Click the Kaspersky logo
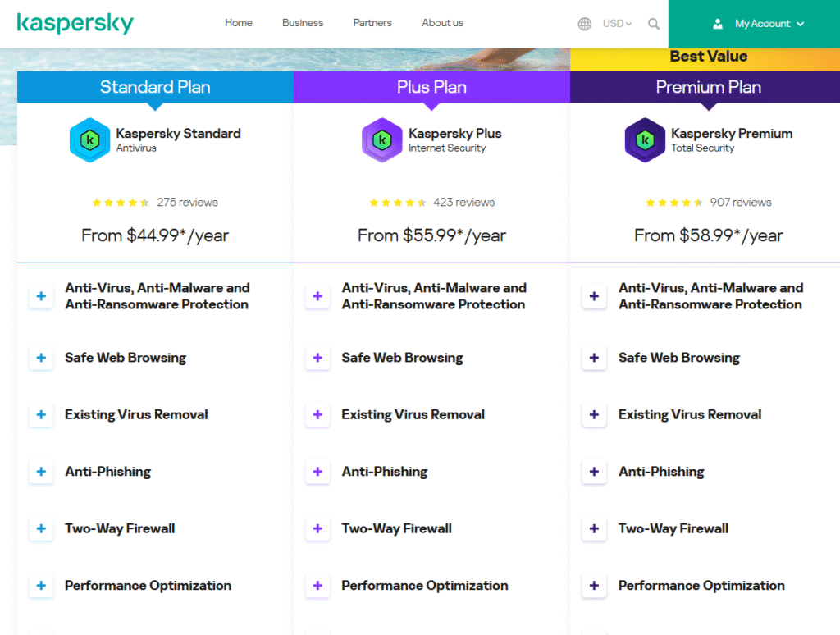Screen dimensions: 840x635 pos(75,24)
